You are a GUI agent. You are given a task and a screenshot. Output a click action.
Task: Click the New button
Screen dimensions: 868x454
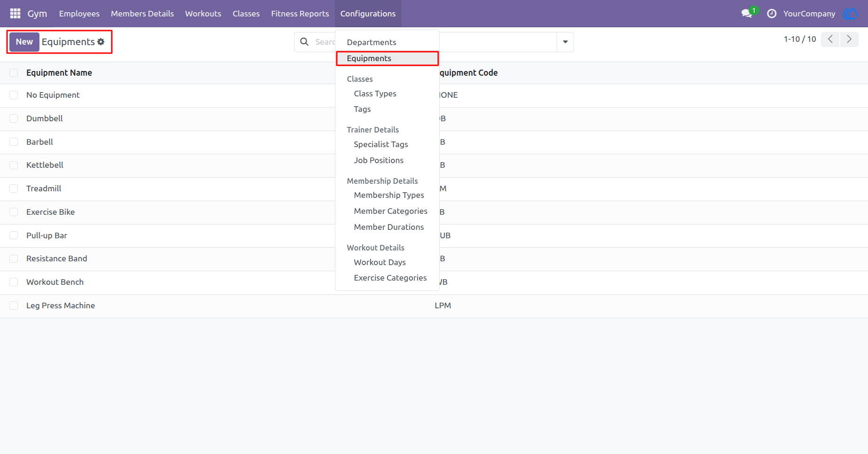24,42
